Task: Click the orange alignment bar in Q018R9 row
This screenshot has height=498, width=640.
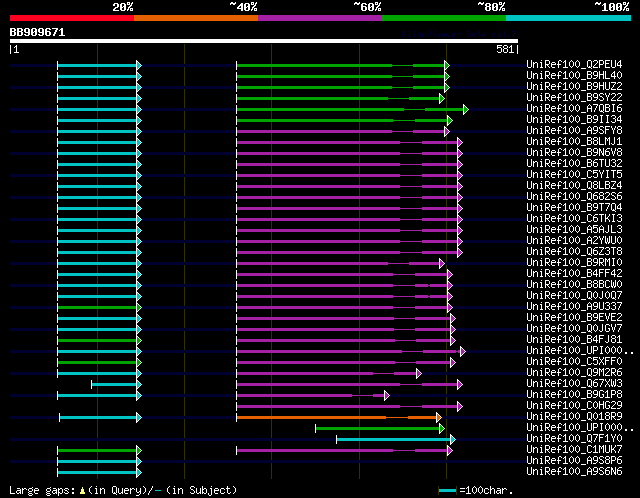Action: [x=339, y=417]
